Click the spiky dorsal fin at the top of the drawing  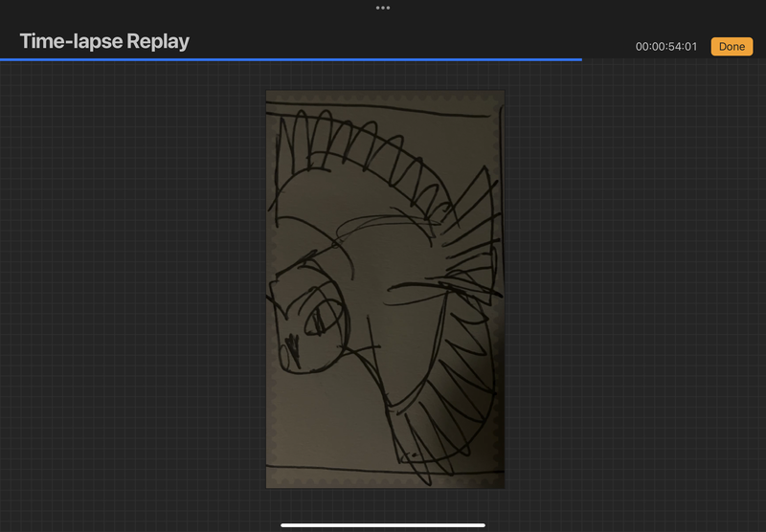coord(364,144)
